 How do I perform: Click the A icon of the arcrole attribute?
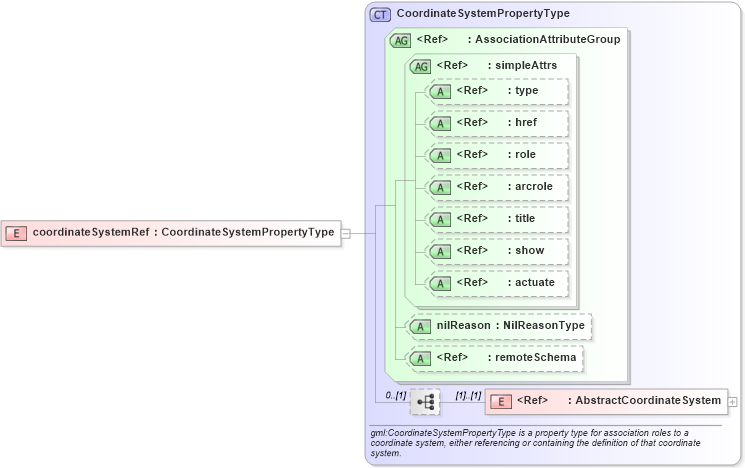click(439, 188)
